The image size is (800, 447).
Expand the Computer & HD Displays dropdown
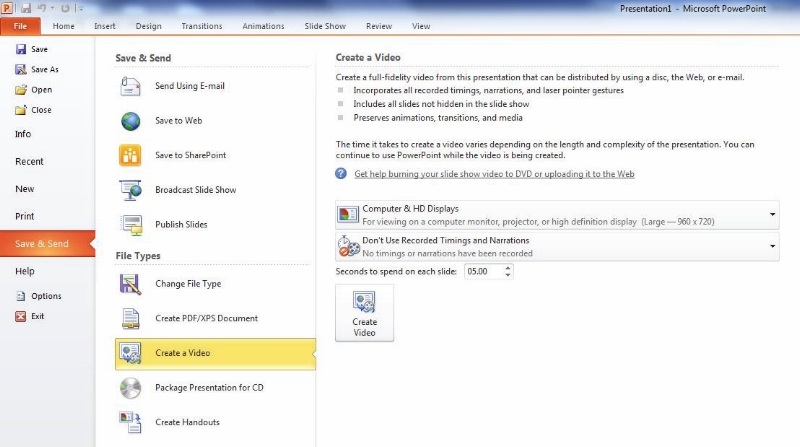[773, 214]
